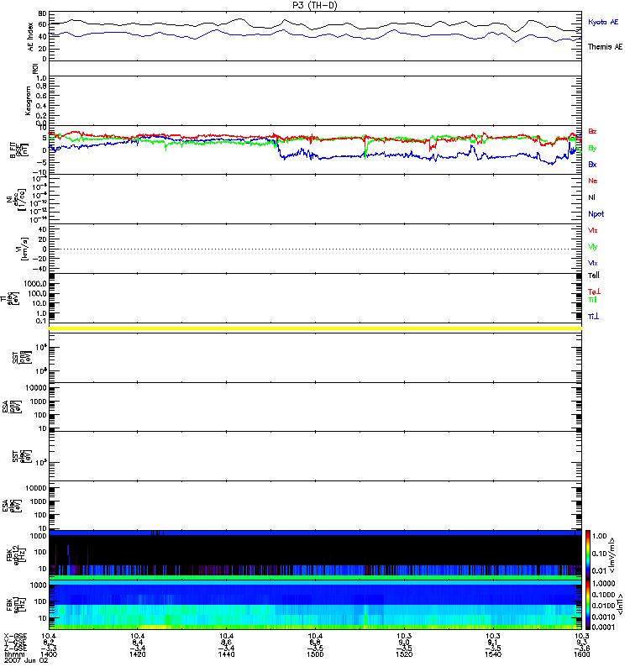Select the Vi [km/s] axis label
The image size is (630, 672).
pyautogui.click(x=23, y=249)
